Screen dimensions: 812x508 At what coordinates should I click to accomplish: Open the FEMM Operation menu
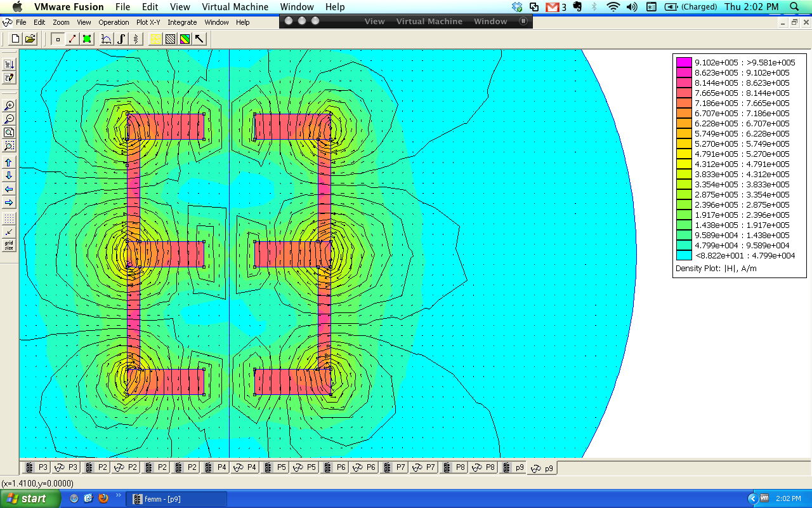click(x=114, y=22)
